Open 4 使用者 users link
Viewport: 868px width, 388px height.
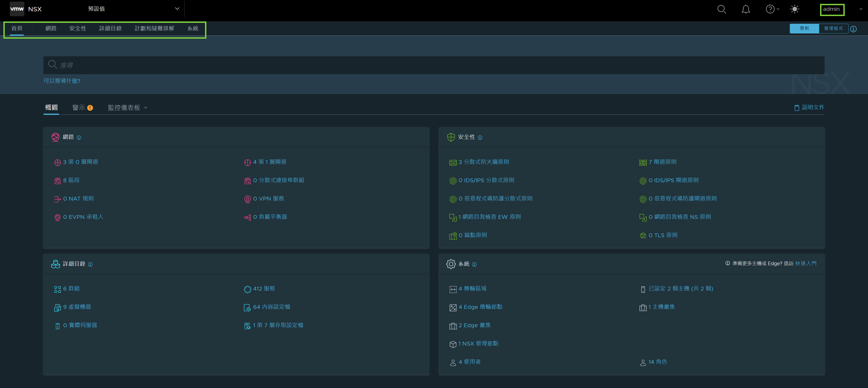[x=469, y=362]
